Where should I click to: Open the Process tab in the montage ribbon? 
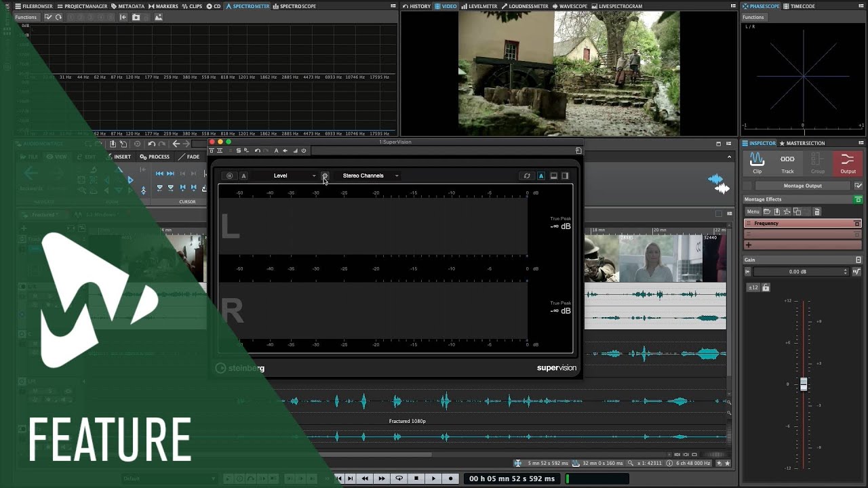[155, 157]
